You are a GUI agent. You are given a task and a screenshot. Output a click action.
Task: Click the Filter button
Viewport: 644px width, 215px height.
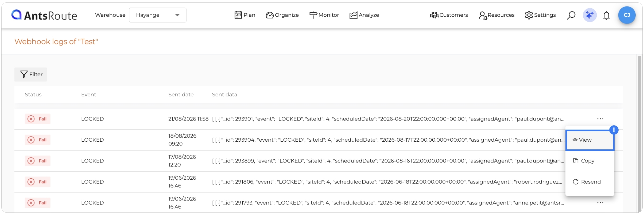click(31, 74)
